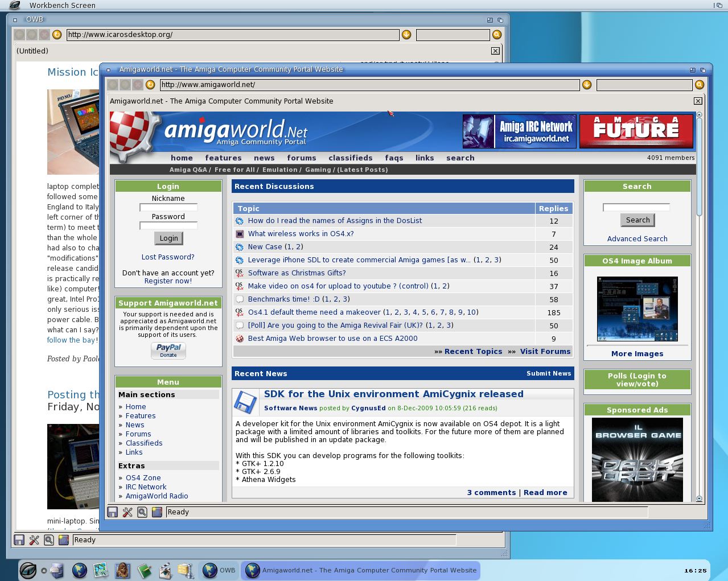
Task: Click the Submit News link
Action: tap(549, 373)
